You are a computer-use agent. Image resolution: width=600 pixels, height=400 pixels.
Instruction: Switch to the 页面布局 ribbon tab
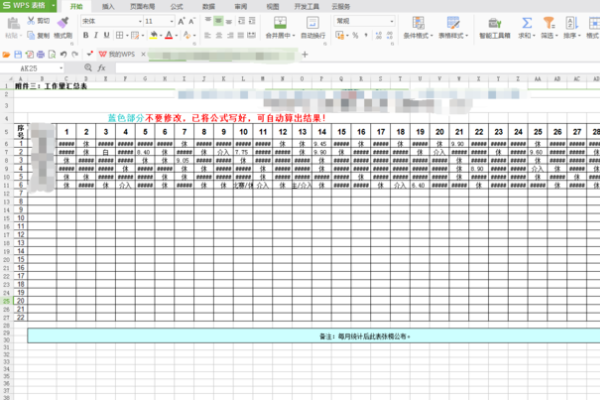(x=142, y=7)
